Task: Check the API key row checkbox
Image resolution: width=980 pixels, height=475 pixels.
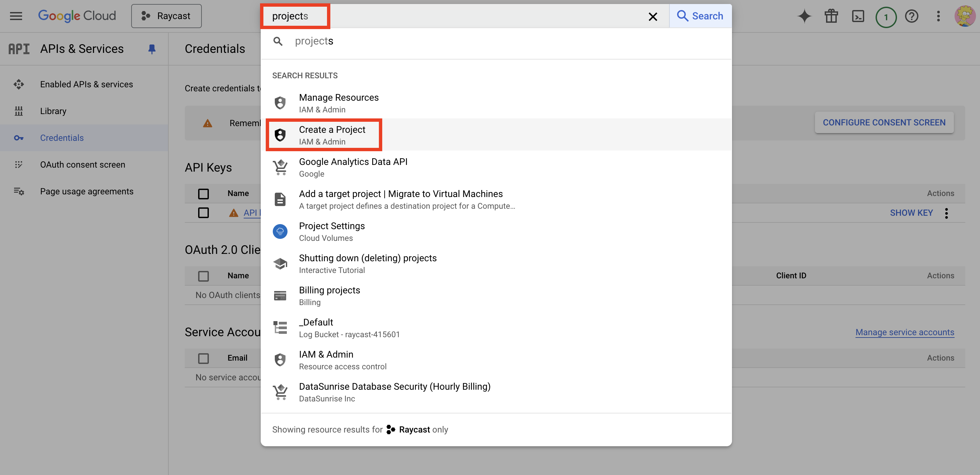Action: [x=203, y=213]
